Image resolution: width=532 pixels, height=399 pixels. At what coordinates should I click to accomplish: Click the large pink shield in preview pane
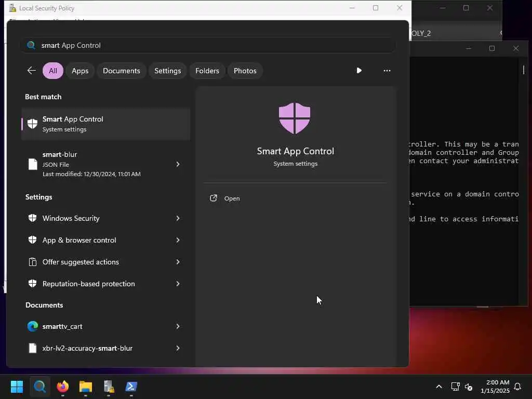(295, 118)
